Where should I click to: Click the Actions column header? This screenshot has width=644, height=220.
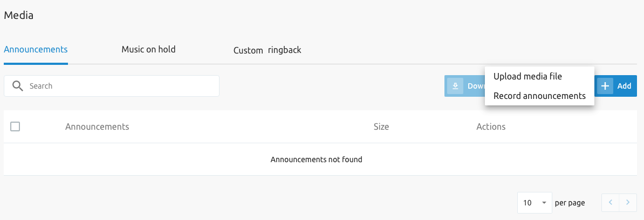coord(491,126)
